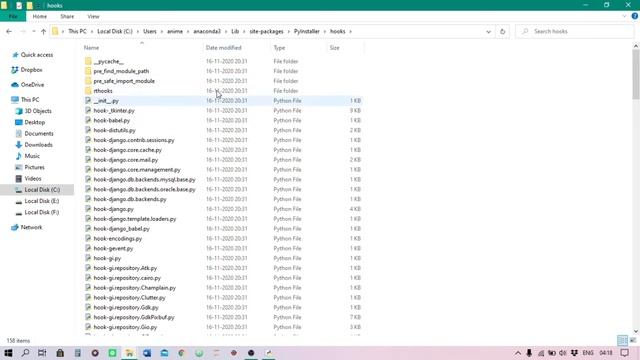Screen dimensions: 640x360
Task: Switch to Details view layout icon
Action: pyautogui.click(x=622, y=340)
